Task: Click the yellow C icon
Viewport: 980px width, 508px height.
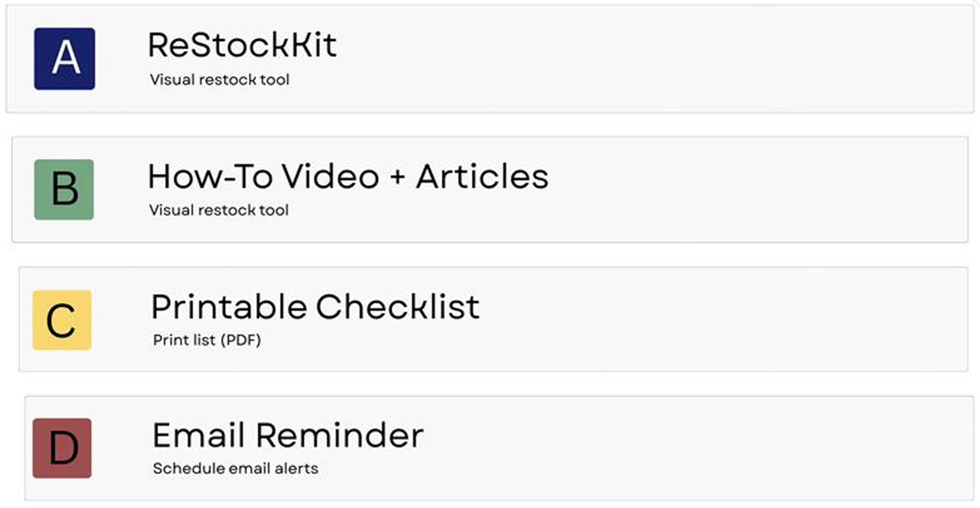Action: pyautogui.click(x=62, y=320)
